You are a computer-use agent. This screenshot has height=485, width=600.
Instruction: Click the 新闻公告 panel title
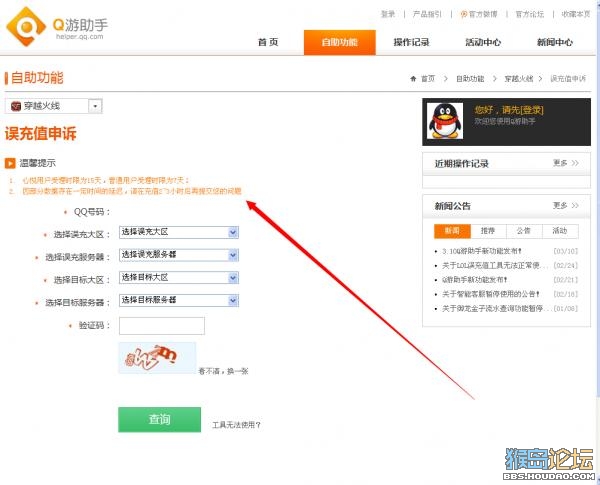click(453, 206)
